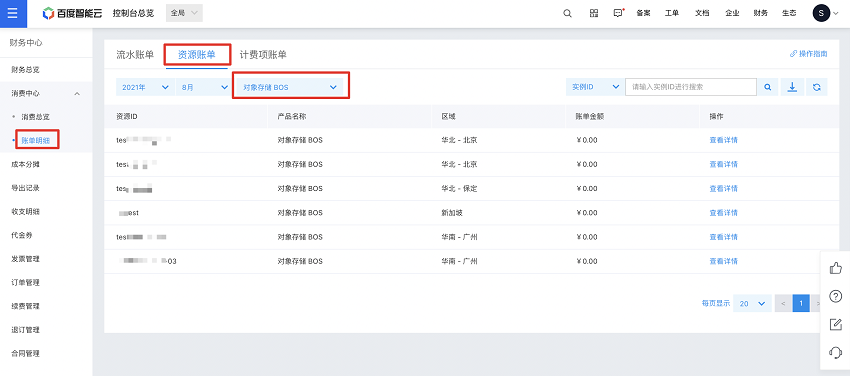Open the hamburger menu at top left
Viewport: 850px width, 376px height.
(13, 14)
